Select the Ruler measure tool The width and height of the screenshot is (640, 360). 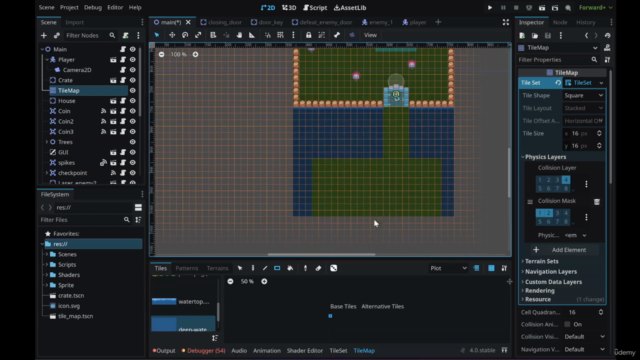click(252, 35)
